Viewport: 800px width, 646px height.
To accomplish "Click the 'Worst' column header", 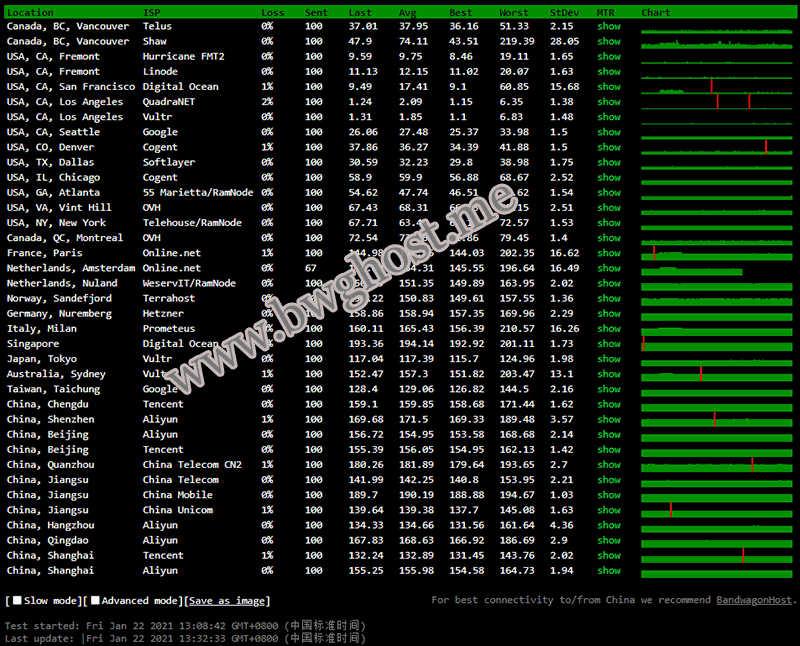I will tap(514, 12).
